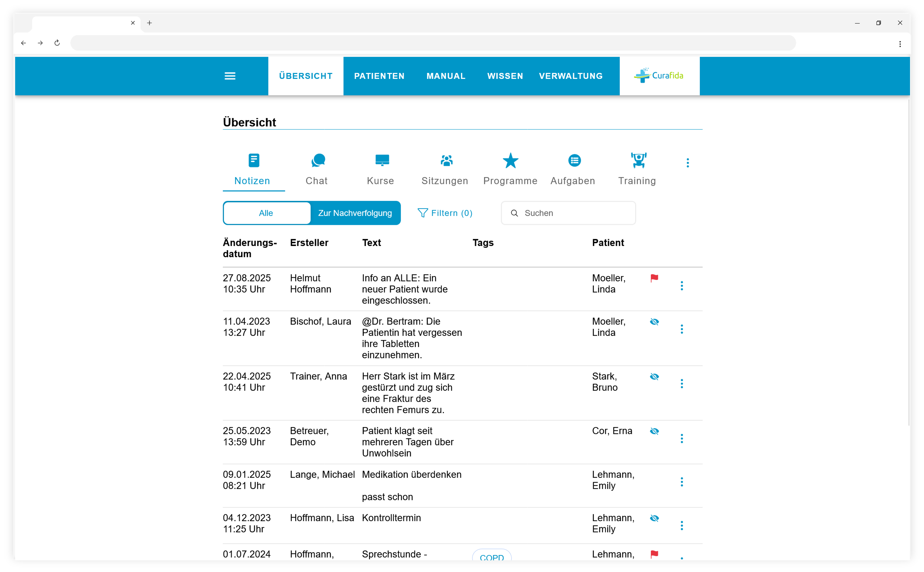924x572 pixels.
Task: Click the COPD tag chip
Action: tap(492, 555)
